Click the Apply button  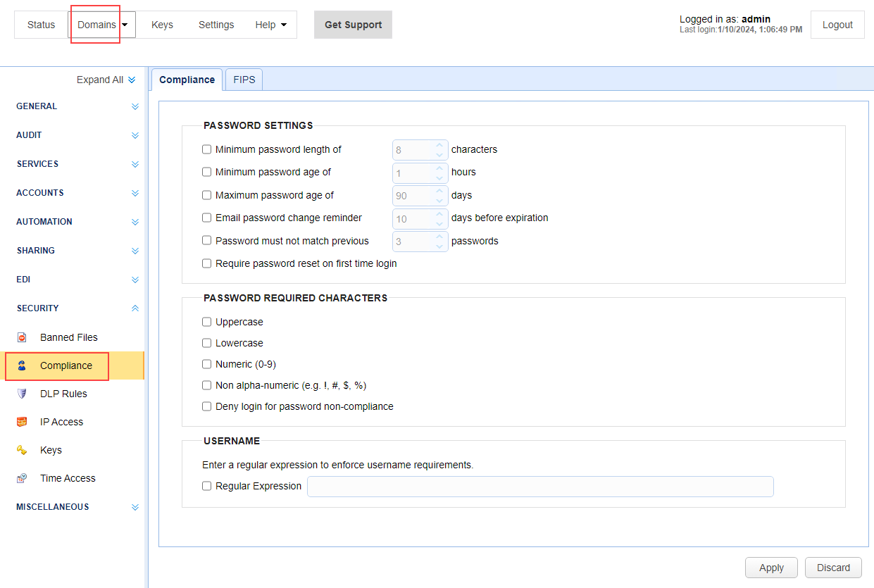771,568
